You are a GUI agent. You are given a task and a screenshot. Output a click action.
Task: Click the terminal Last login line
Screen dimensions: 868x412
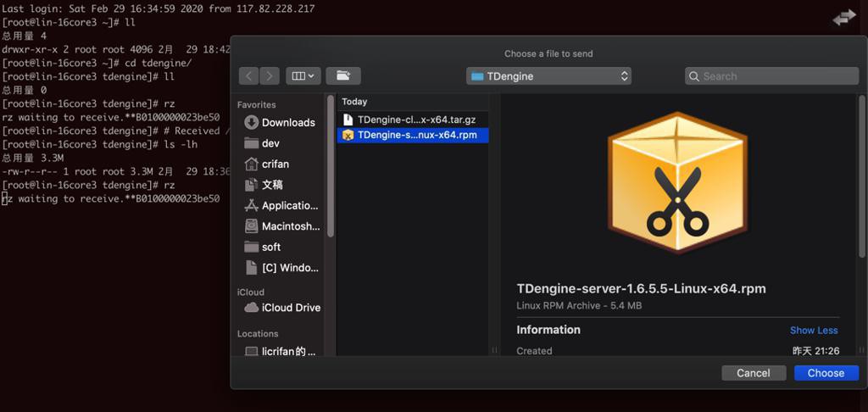pyautogui.click(x=159, y=8)
